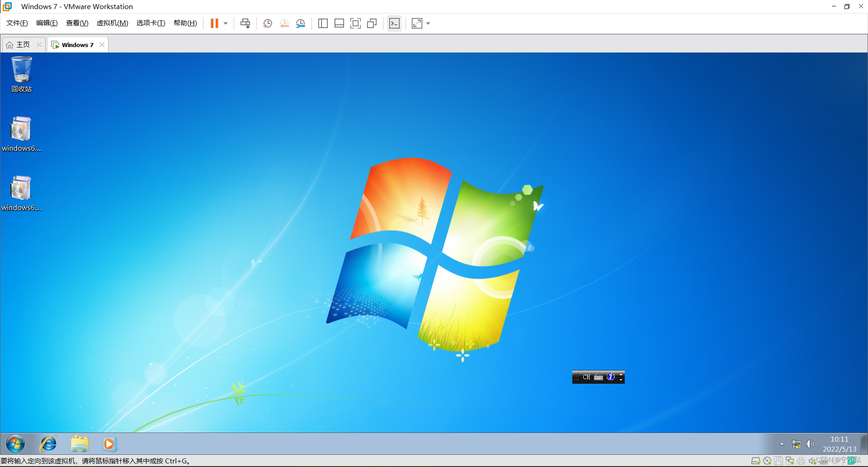This screenshot has height=467, width=868.
Task: Open the language bar help icon
Action: [611, 377]
